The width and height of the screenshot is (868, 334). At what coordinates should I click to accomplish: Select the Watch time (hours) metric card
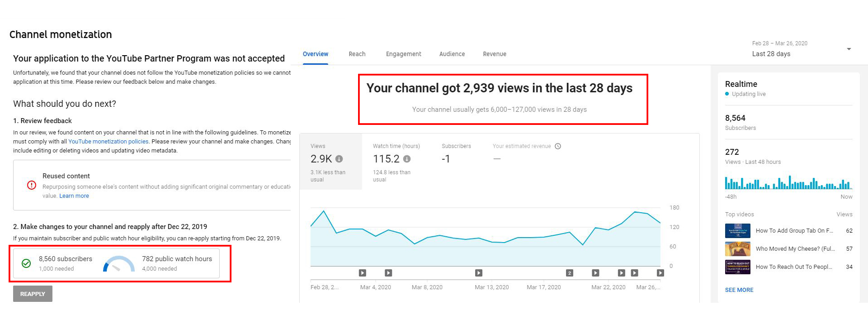396,162
